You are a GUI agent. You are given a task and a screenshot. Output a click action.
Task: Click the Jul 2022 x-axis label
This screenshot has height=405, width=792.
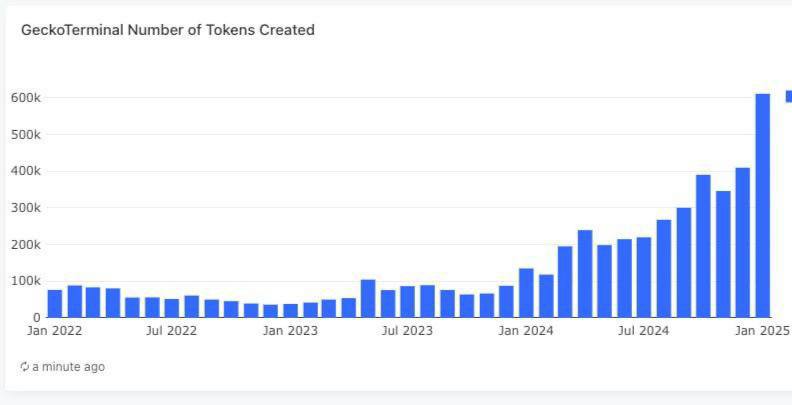pos(171,331)
